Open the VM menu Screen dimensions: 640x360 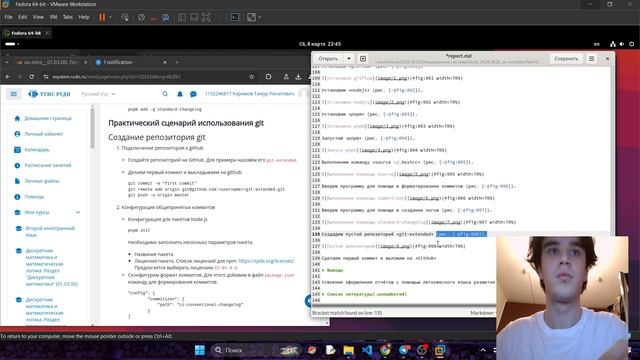53,17
